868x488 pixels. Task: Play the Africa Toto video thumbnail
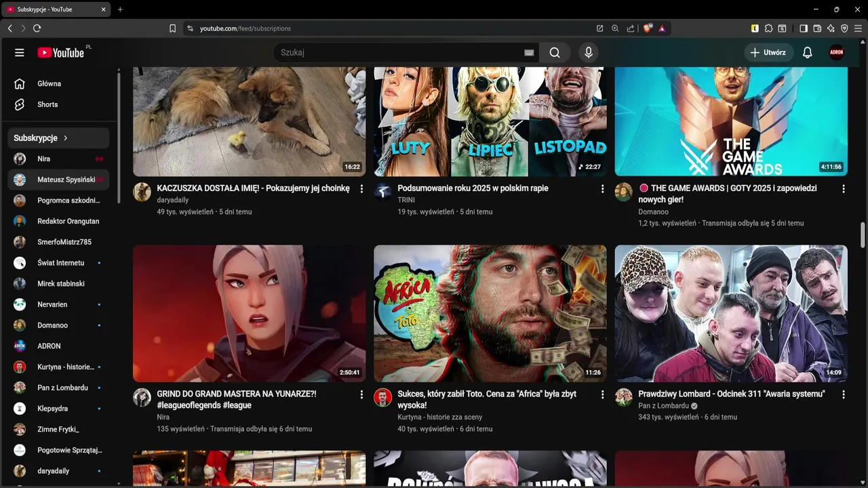[x=490, y=313]
